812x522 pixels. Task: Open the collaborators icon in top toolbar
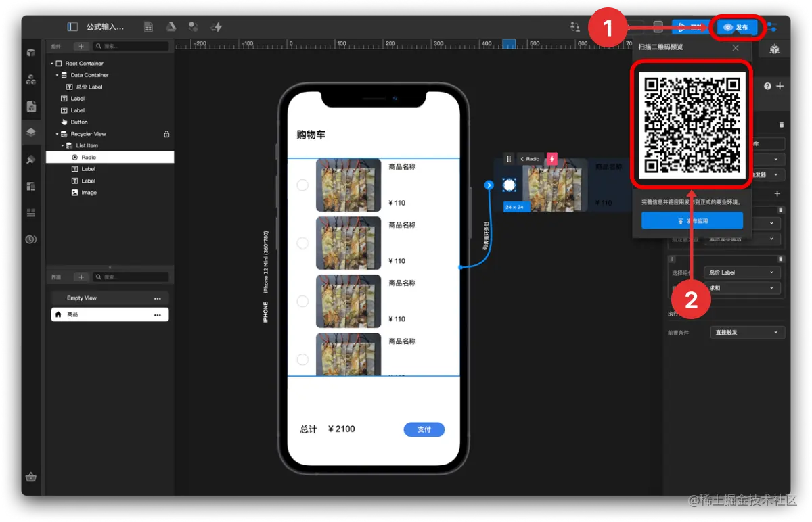[575, 27]
